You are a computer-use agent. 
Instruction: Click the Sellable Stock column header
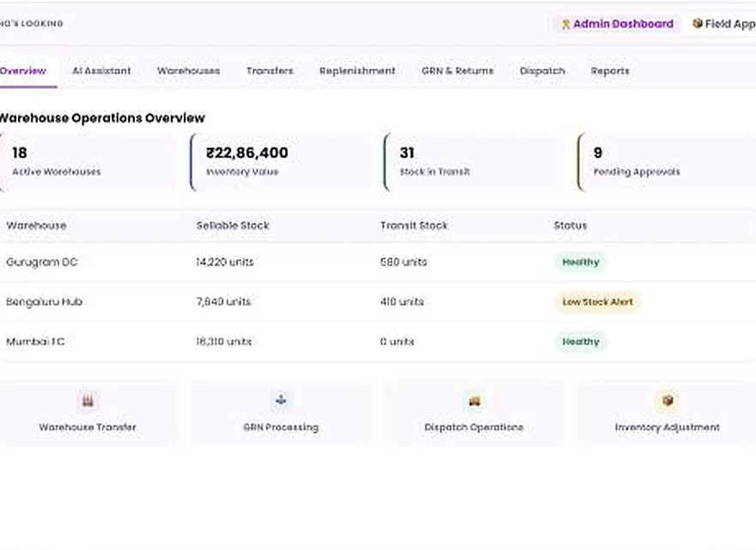pos(233,225)
